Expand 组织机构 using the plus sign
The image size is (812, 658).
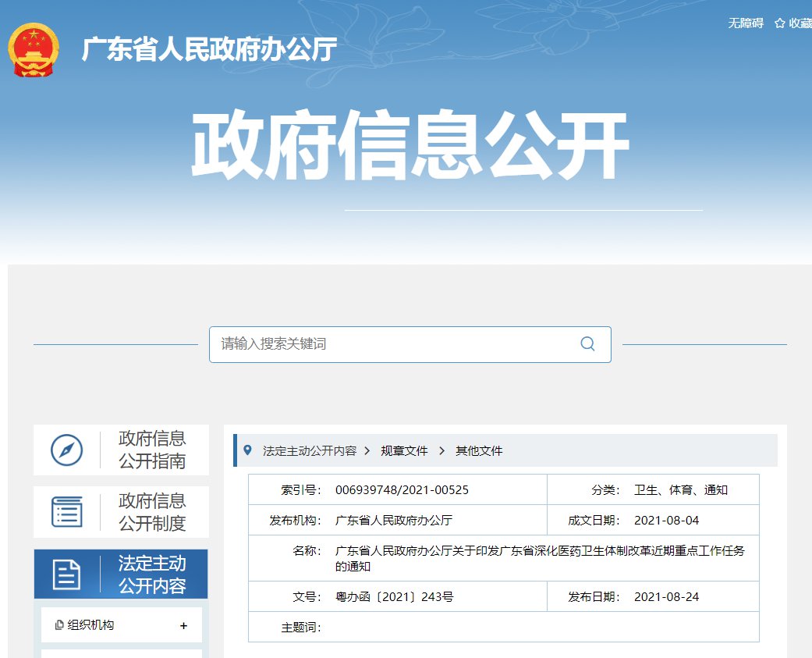point(183,625)
